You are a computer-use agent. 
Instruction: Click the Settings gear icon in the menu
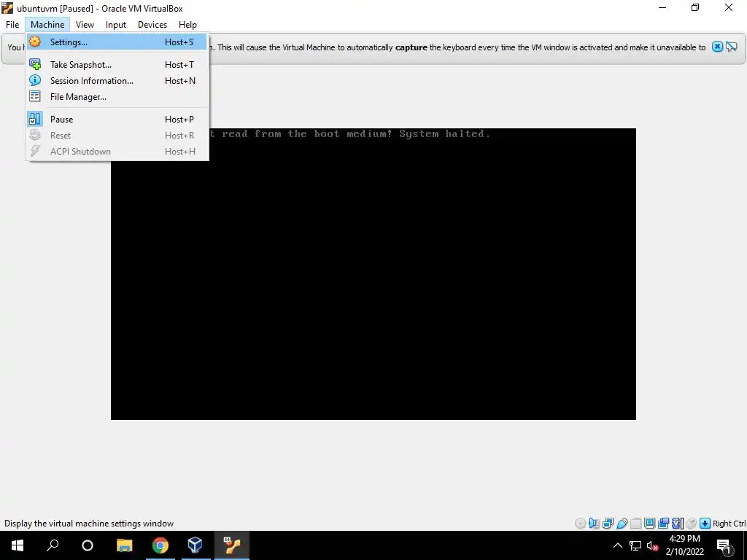(x=35, y=42)
